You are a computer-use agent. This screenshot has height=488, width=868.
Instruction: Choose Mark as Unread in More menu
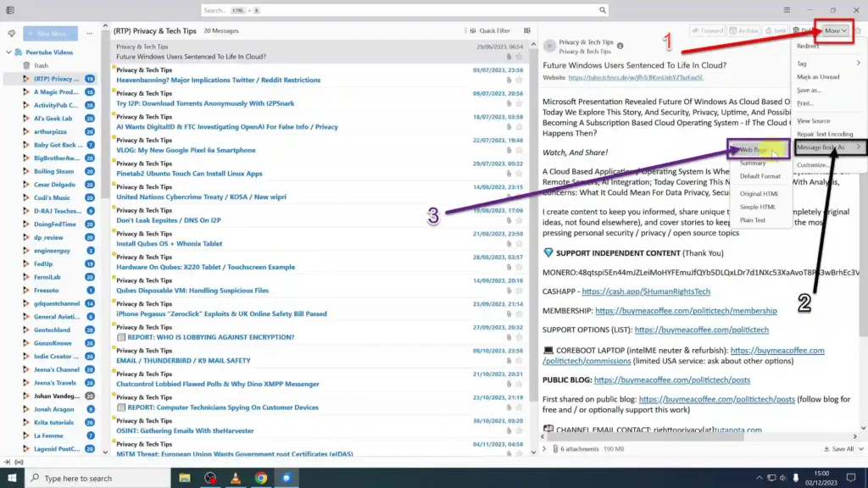pos(818,77)
